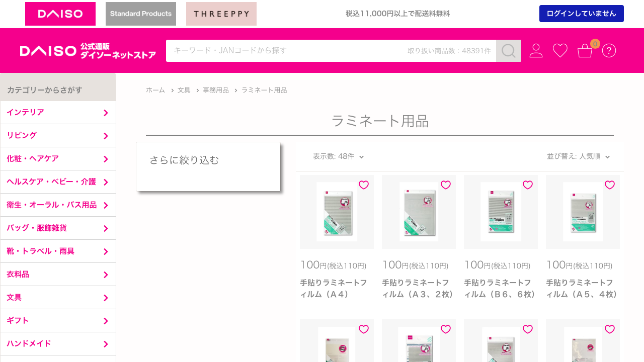Open the account user icon
Screen dimensions: 644x362
[536, 51]
